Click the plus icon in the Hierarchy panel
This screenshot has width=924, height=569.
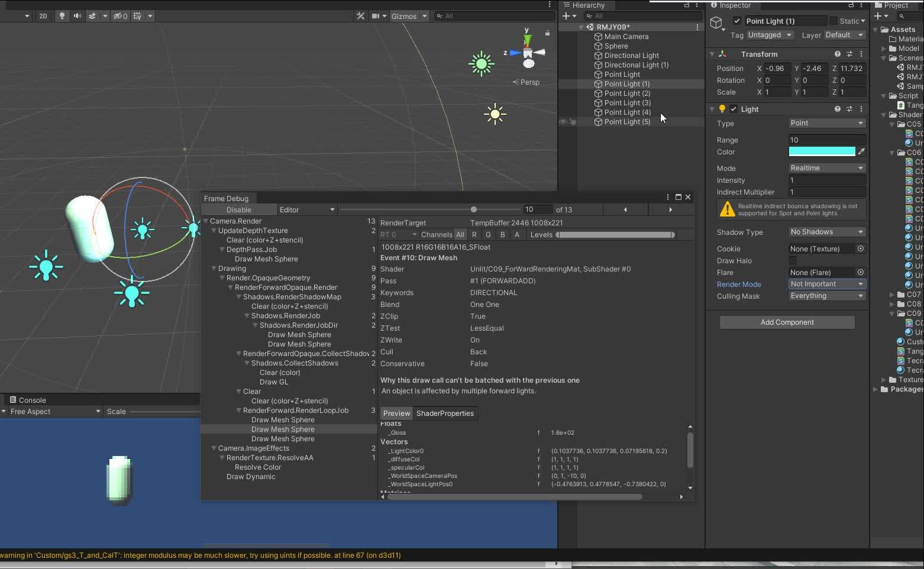point(566,16)
